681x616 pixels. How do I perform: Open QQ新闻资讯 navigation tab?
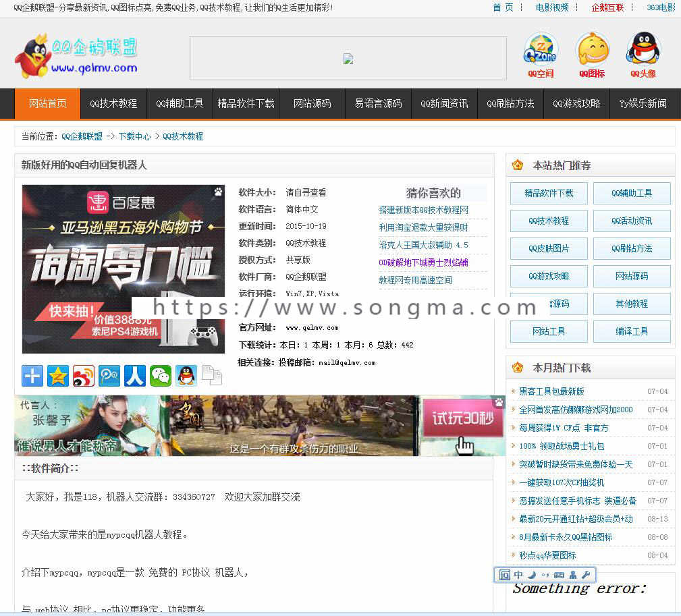coord(444,103)
